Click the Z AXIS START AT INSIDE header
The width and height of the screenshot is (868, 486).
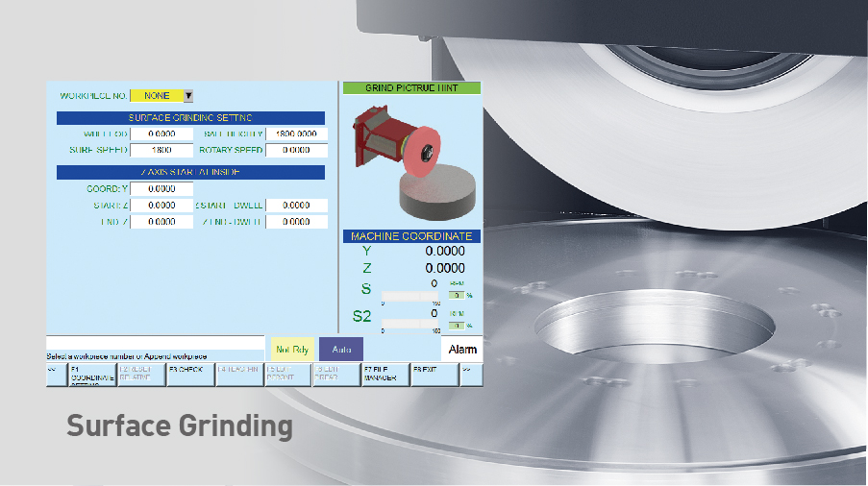coord(190,172)
